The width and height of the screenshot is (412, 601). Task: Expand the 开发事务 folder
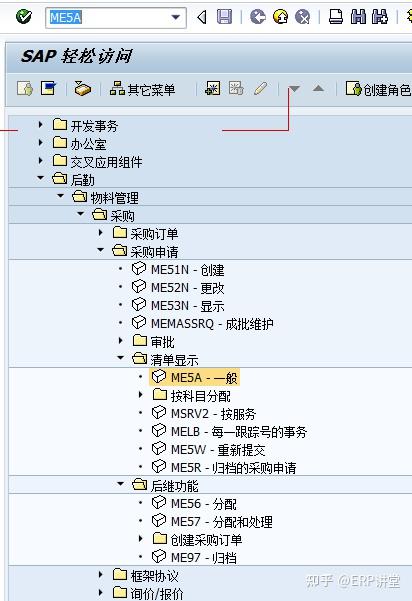pos(41,125)
